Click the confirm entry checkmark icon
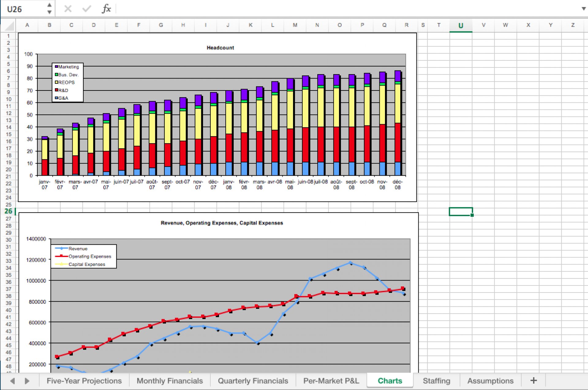588x390 pixels. 87,9
